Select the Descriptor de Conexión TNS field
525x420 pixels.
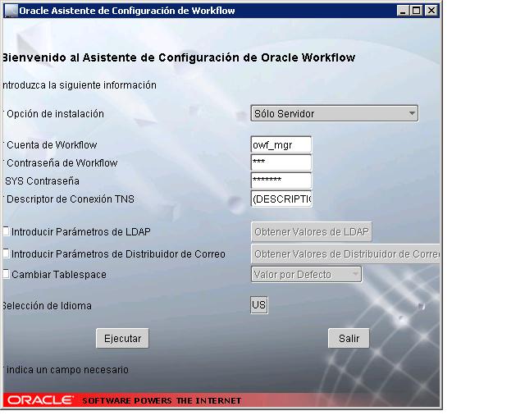[x=281, y=199]
